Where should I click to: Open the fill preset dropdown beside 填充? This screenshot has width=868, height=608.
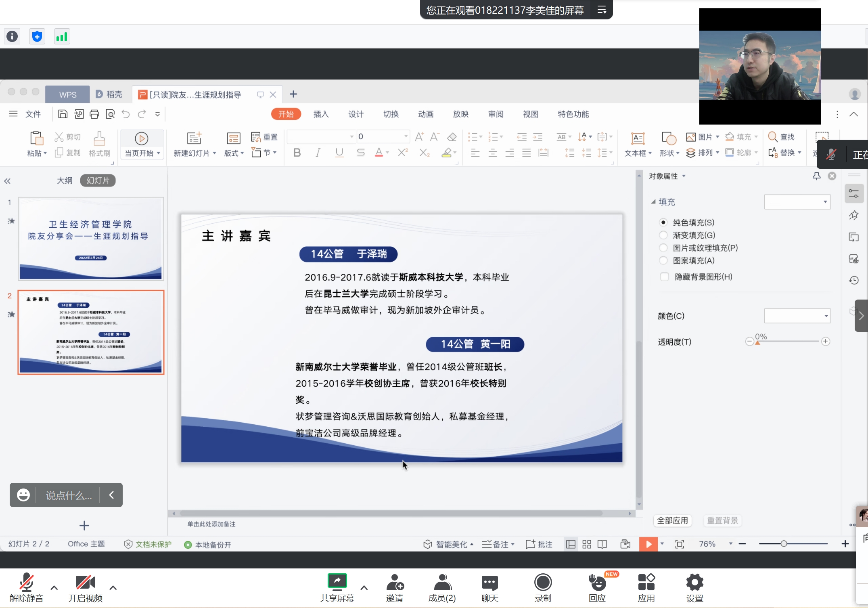(797, 202)
